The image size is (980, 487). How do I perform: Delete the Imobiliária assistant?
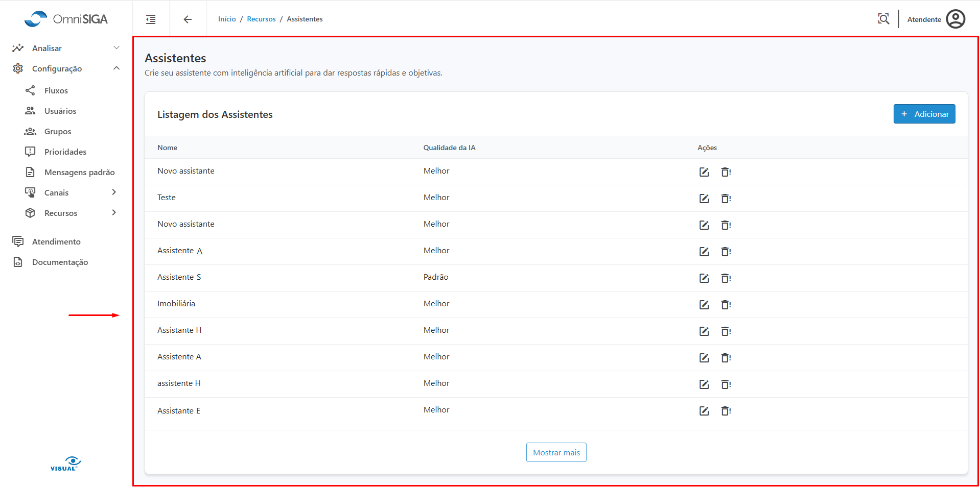coord(726,305)
